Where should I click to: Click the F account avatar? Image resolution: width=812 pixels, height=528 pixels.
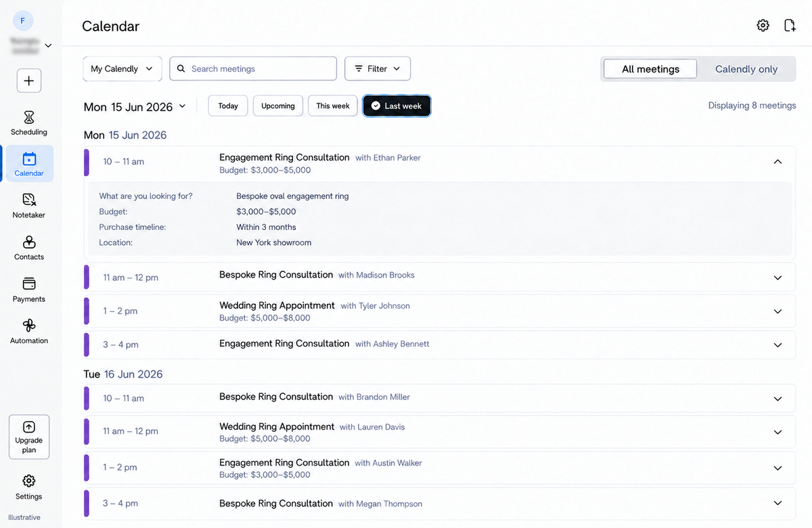point(23,21)
